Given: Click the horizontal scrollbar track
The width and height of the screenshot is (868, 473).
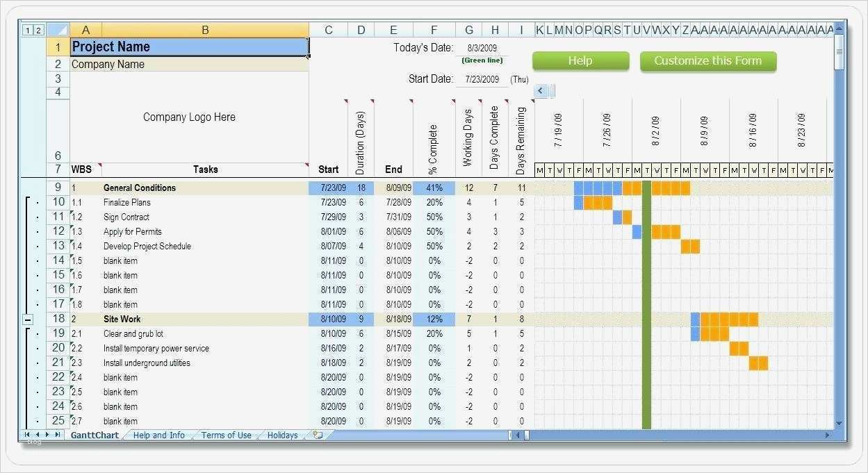Looking at the screenshot, I should pos(673,435).
